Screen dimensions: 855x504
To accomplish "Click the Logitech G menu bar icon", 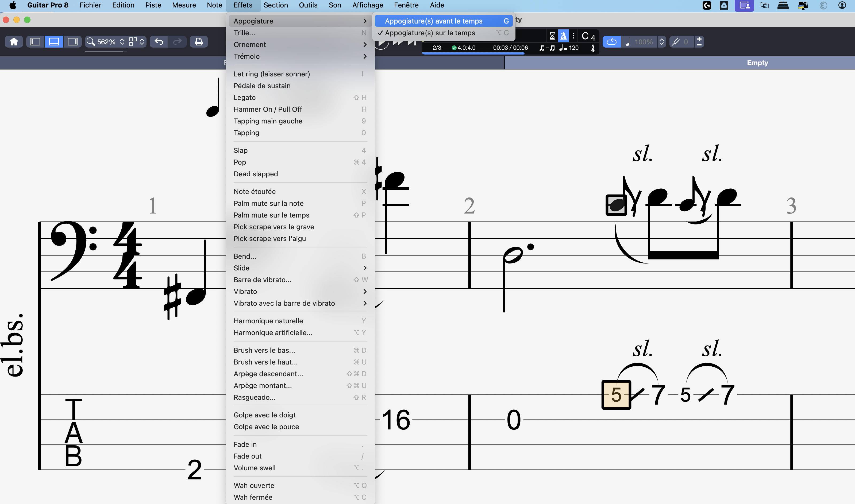I will pyautogui.click(x=707, y=5).
